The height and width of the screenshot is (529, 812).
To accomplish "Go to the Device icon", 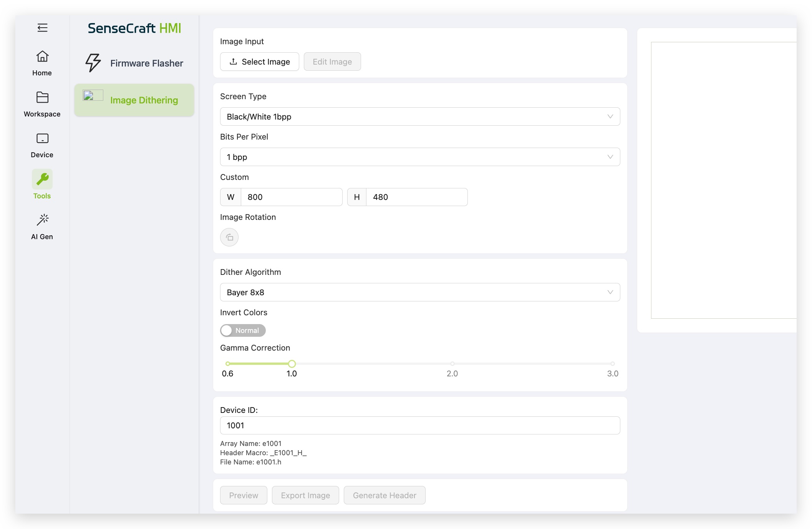I will (x=42, y=138).
